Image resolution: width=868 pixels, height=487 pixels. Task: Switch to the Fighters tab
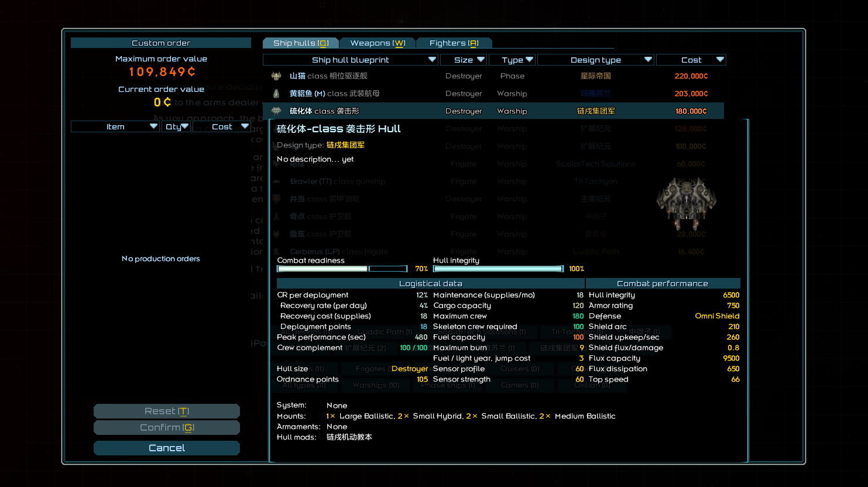pyautogui.click(x=454, y=43)
